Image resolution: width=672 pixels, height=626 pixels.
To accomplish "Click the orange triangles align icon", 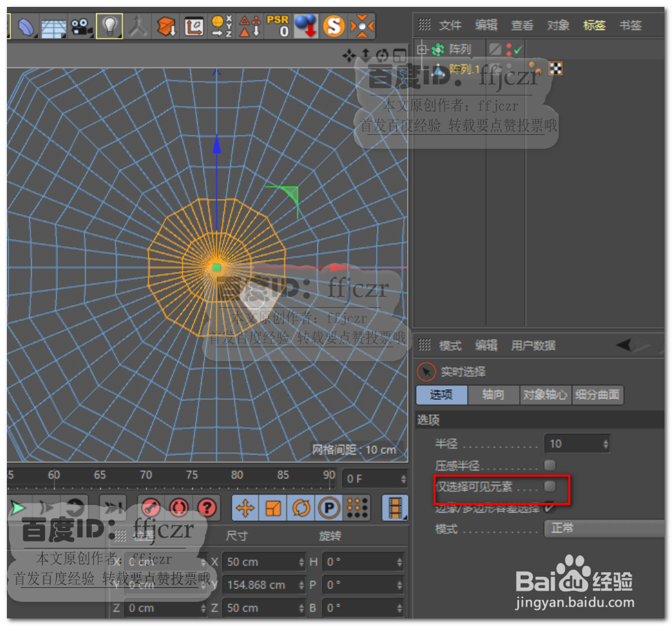I will [x=250, y=26].
